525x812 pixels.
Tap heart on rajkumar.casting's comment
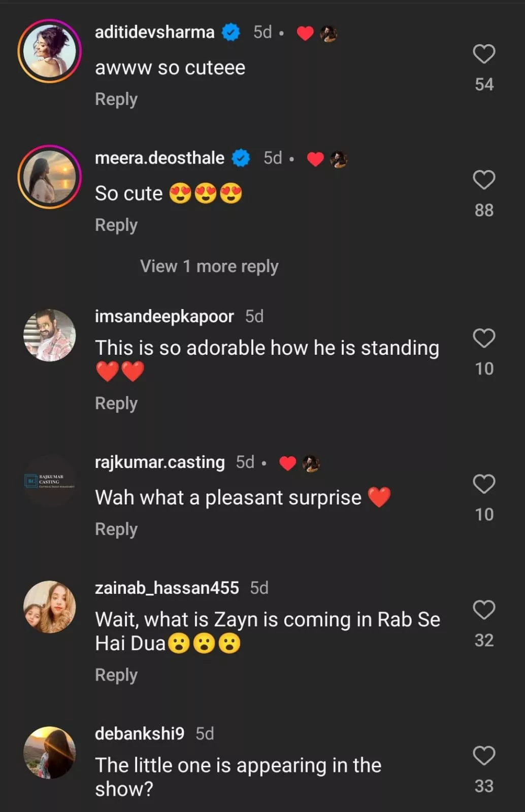point(484,484)
